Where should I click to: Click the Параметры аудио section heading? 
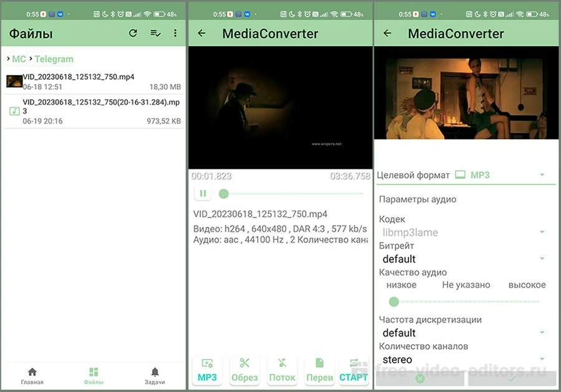[418, 199]
